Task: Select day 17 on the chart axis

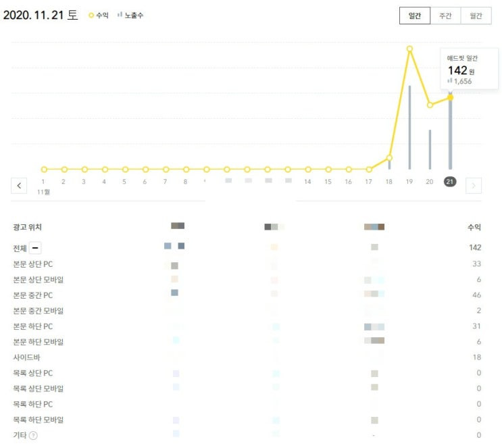Action: 368,182
